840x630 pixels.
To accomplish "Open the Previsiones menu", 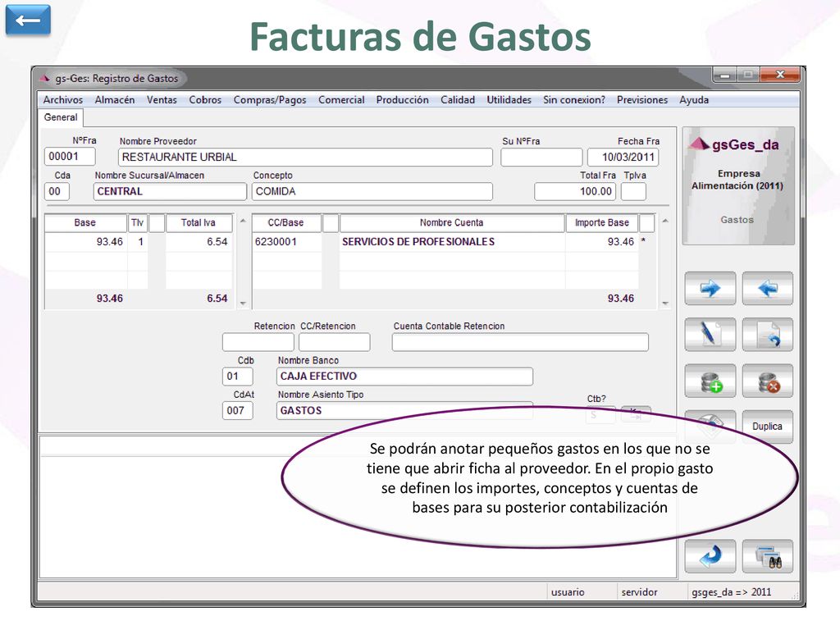I will 642,99.
